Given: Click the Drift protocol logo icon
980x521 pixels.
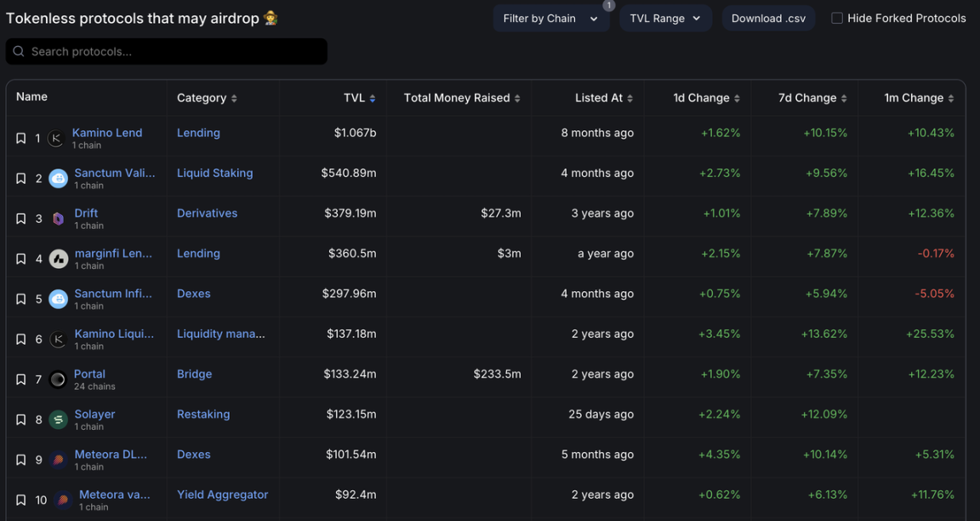Looking at the screenshot, I should point(58,219).
